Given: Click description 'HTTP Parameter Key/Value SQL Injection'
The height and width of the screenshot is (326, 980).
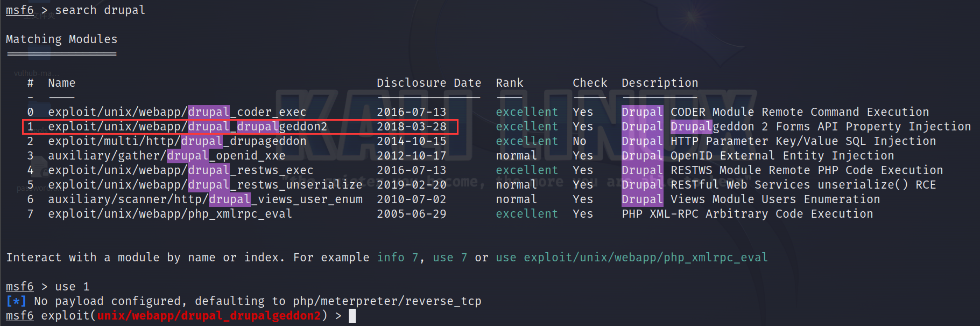Looking at the screenshot, I should [x=803, y=141].
